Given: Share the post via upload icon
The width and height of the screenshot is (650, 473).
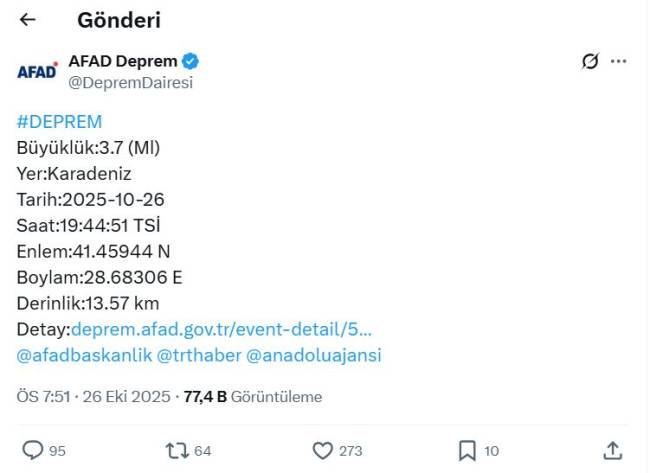Looking at the screenshot, I should 613,451.
